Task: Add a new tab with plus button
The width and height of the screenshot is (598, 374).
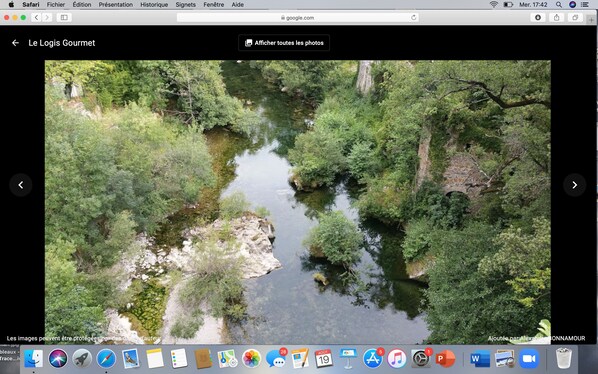Action: 591,19
